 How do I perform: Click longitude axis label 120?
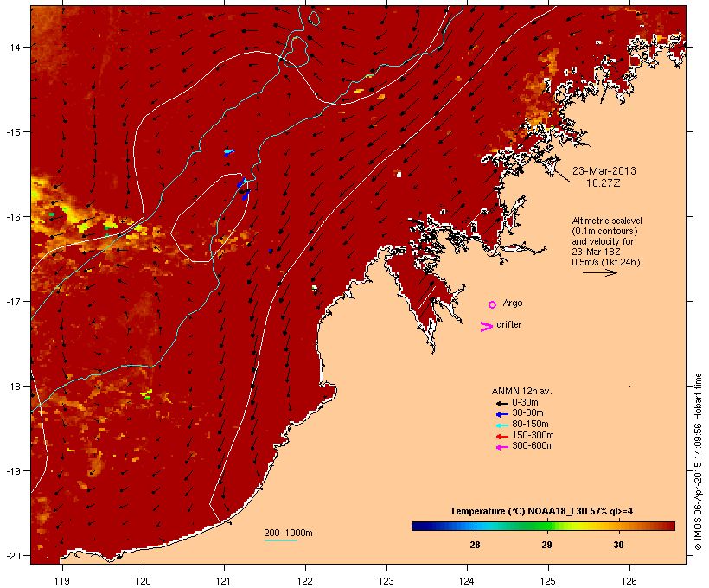(x=144, y=581)
